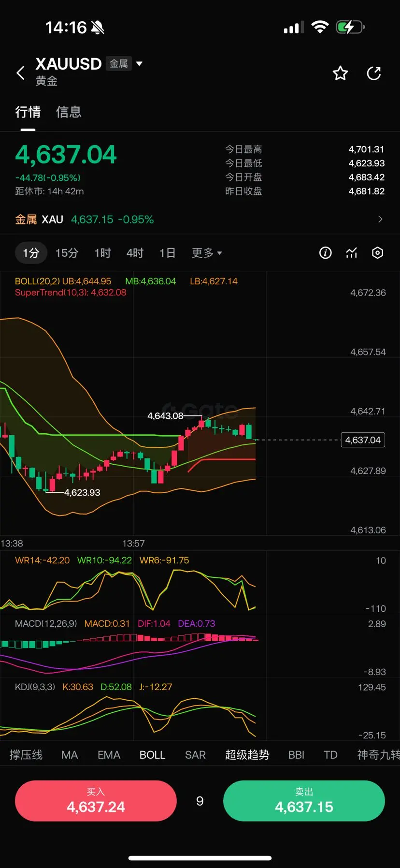Viewport: 400px width, 868px height.
Task: Toggle the BOLL indicator
Action: [x=152, y=755]
